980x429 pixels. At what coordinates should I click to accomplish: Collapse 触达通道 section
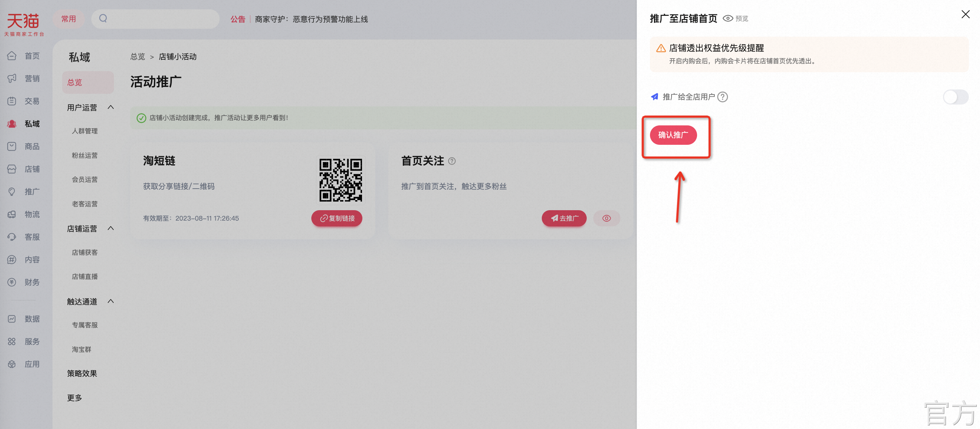111,301
